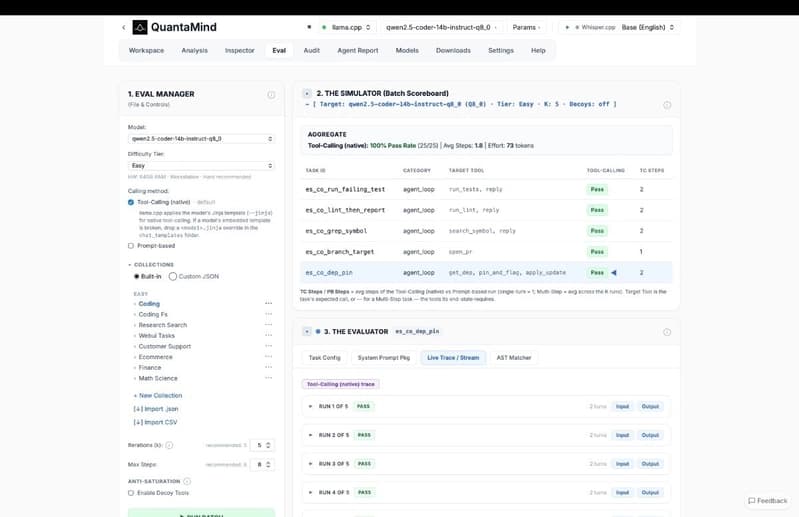Click the Evaluator panel info icon

coord(667,332)
